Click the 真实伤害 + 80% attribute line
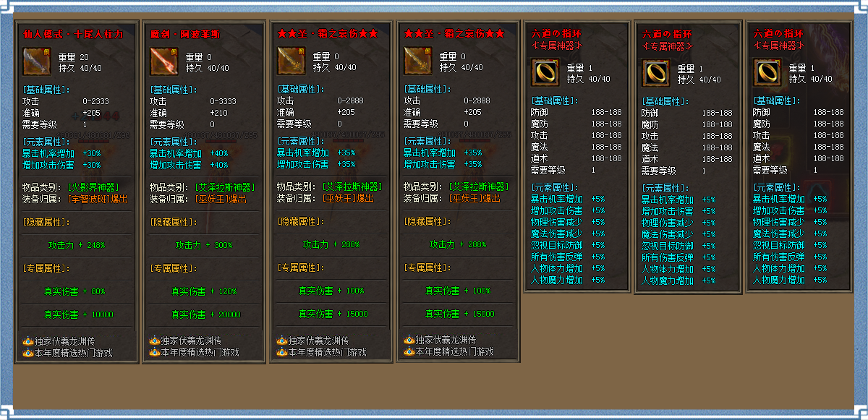The width and height of the screenshot is (868, 420). 75,291
